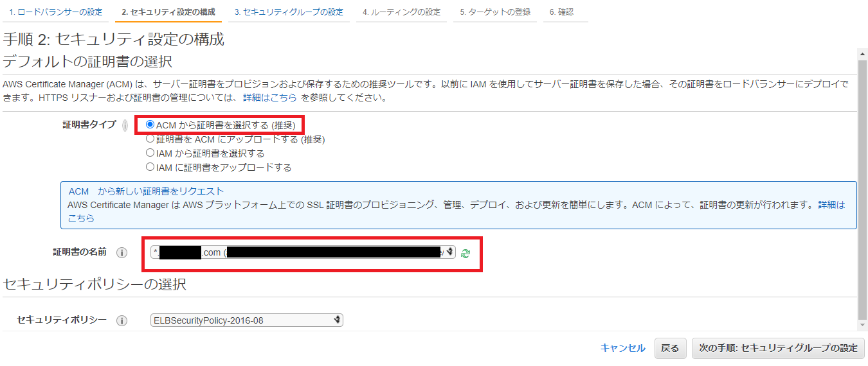Screen dimensions: 868x366
Task: Open 詳細はこちら link in ACM info box
Action: 831,205
